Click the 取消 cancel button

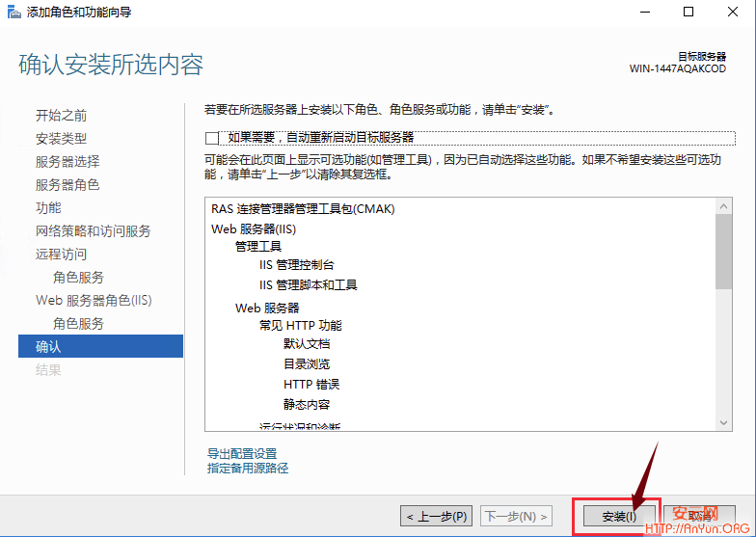pyautogui.click(x=700, y=517)
